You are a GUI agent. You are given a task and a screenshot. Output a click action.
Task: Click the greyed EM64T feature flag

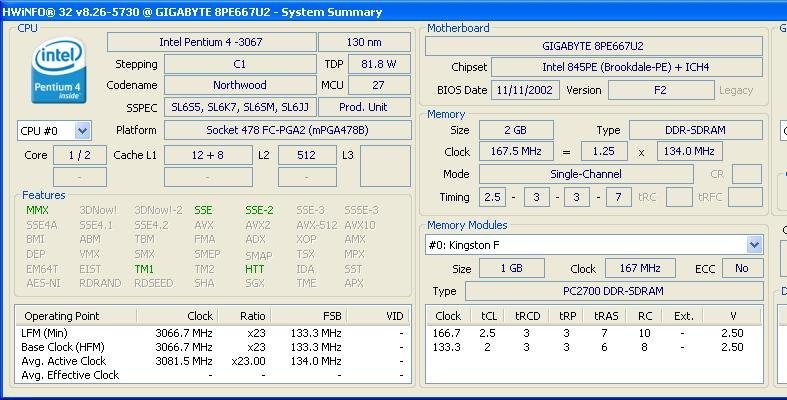pos(42,269)
